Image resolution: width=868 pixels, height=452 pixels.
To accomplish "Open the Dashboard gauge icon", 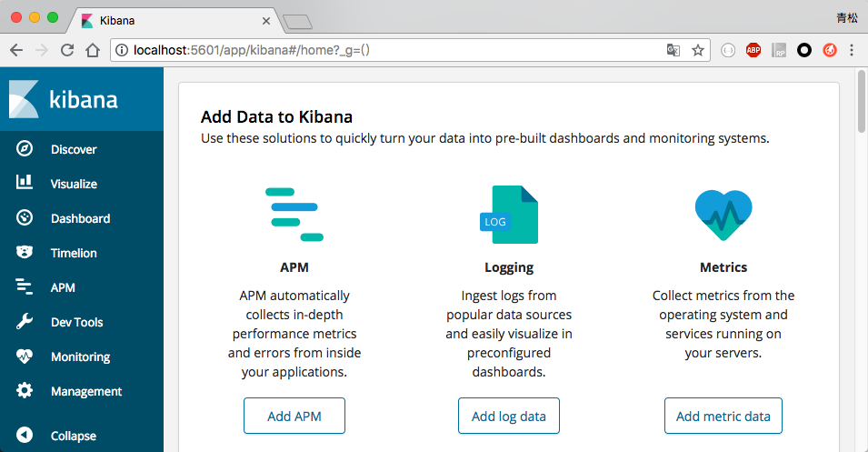I will [25, 217].
